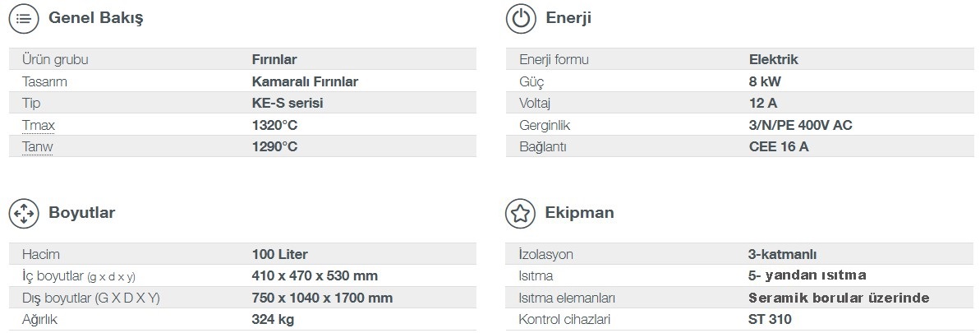Viewport: 980px width, 333px height.
Task: Click the dotted-underlined Tmax term
Action: coord(38,125)
